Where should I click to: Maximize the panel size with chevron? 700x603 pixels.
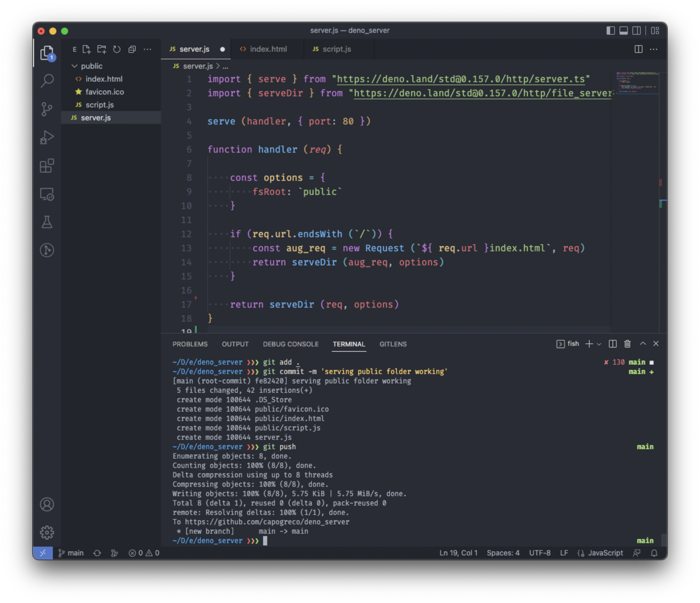[x=643, y=343]
